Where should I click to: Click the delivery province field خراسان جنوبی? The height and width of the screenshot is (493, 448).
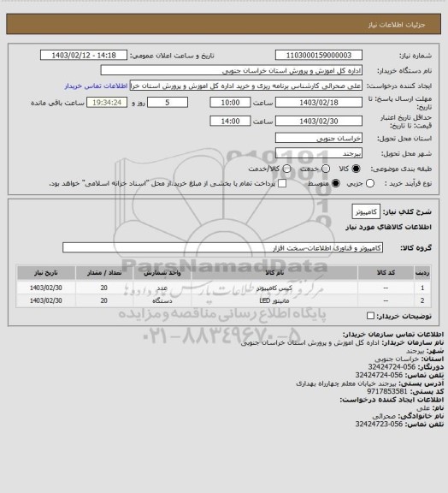coord(319,138)
